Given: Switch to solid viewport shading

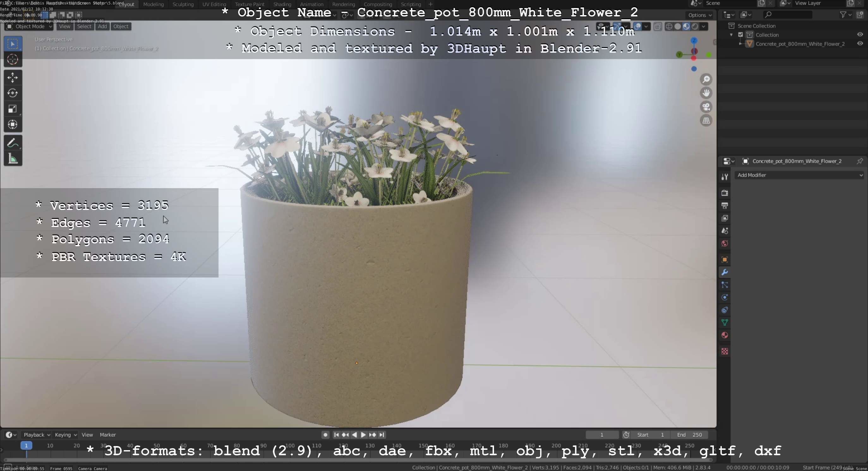Looking at the screenshot, I should point(678,27).
